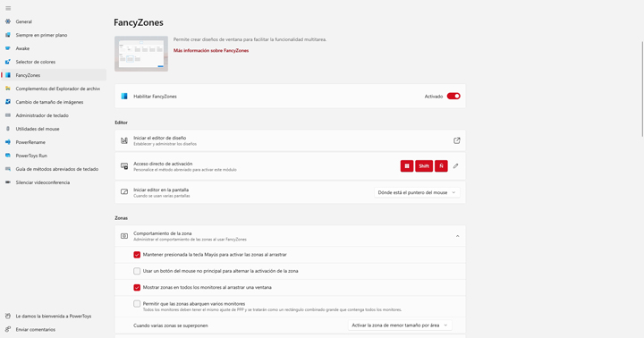Screen dimensions: 644x338
Task: Turn off the Habilitar FancyZones switch
Action: (453, 96)
